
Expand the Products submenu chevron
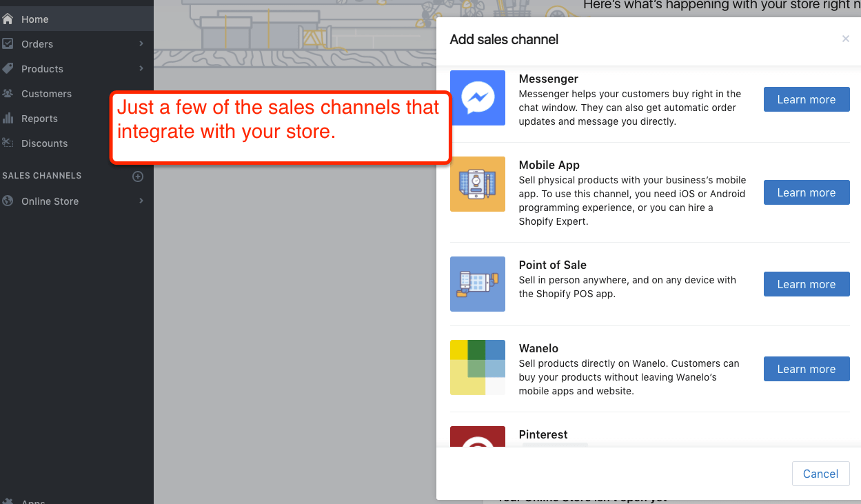coord(141,68)
